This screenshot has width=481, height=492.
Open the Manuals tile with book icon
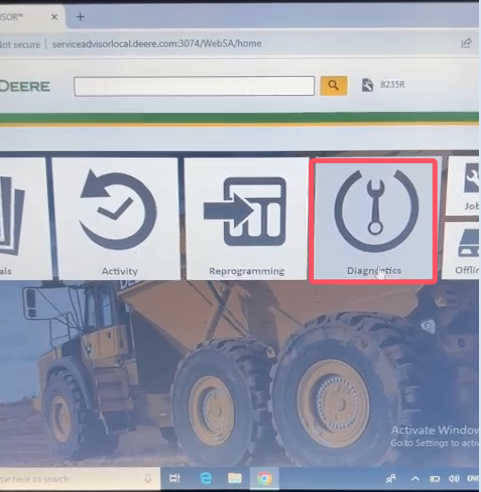23,219
